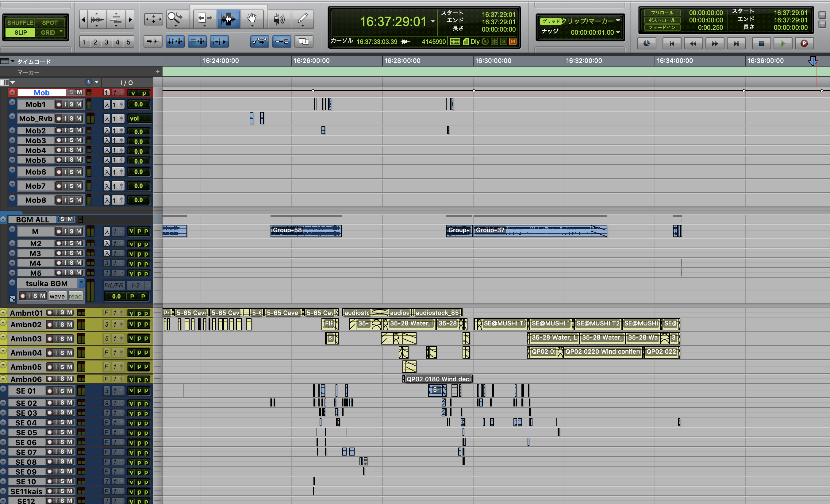Select the Grabber hand tool

tap(252, 18)
